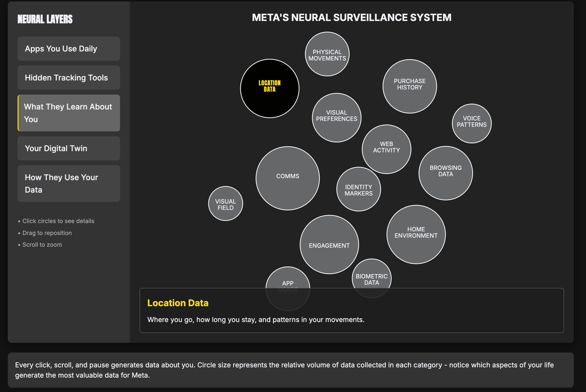Select the Home Environment bubble
Image resolution: width=586 pixels, height=392 pixels.
(416, 235)
